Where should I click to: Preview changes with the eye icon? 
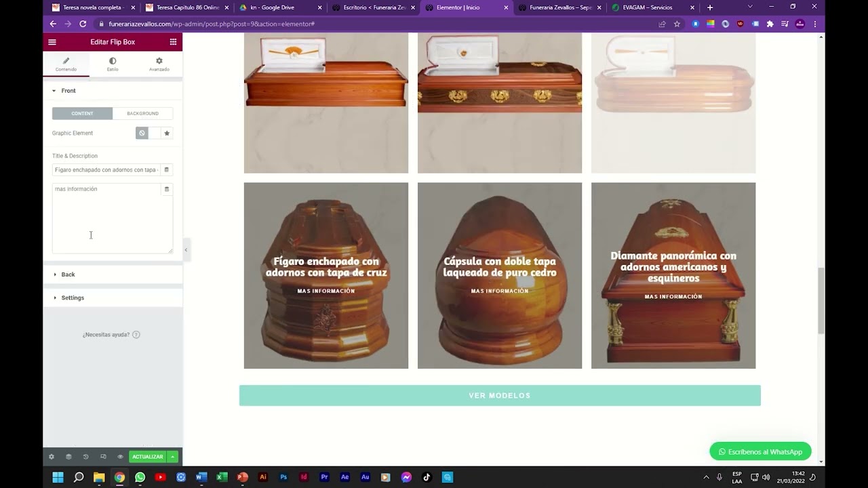tap(120, 457)
